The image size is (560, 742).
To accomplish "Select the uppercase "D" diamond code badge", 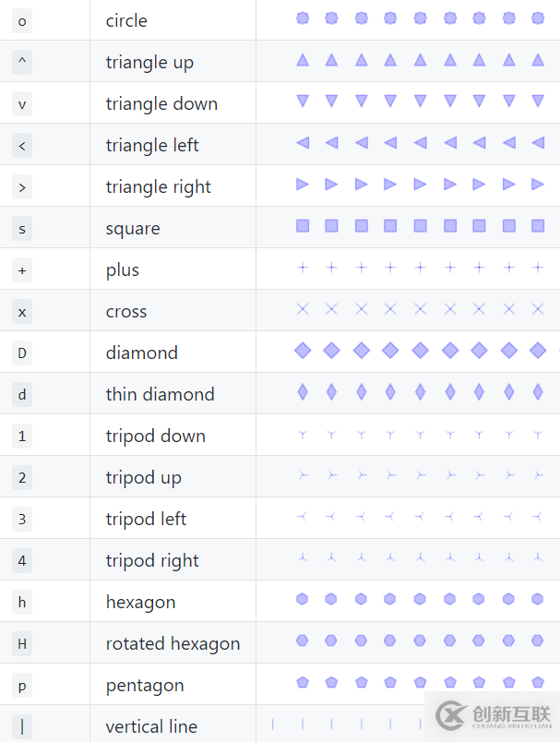I will point(22,353).
